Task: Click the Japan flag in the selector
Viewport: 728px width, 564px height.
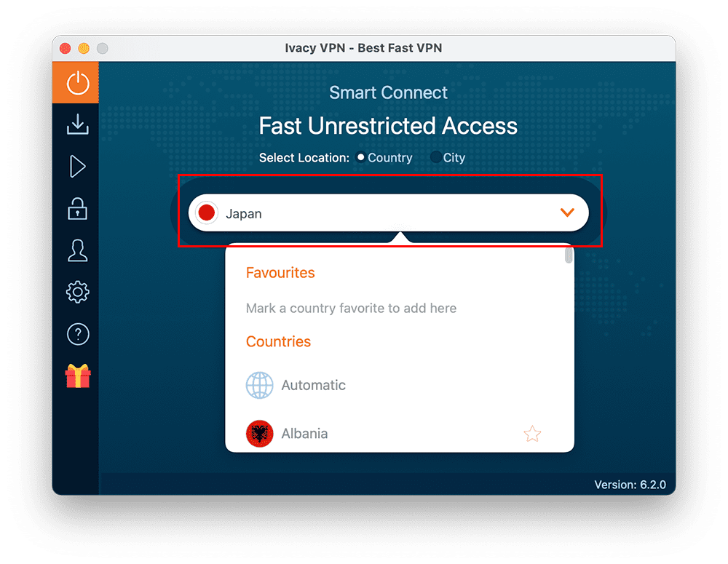Action: pos(207,213)
